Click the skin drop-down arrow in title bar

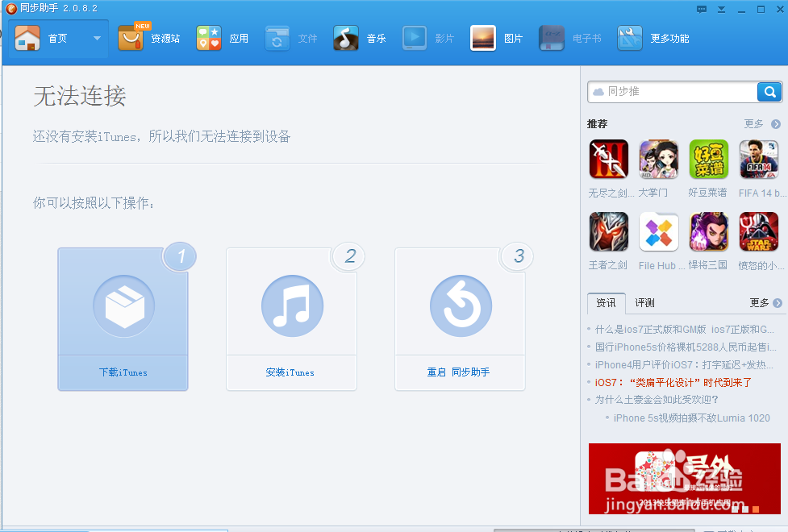(720, 10)
